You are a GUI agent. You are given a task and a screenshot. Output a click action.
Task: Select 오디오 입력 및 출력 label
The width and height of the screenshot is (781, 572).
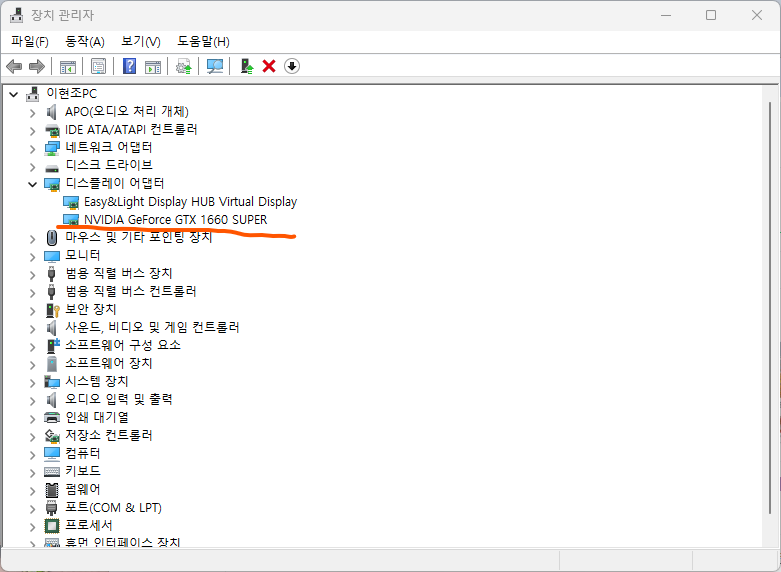[119, 400]
